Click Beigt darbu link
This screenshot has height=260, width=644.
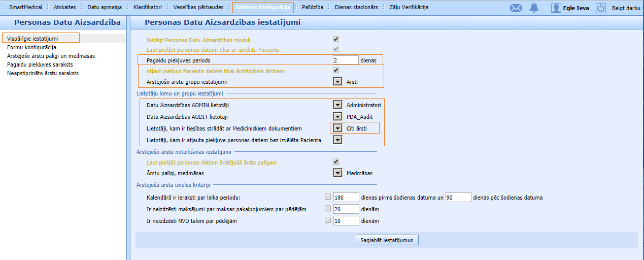(626, 8)
